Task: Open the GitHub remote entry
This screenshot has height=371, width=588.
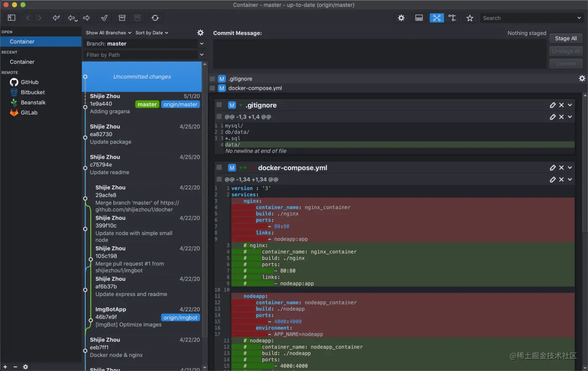Action: (41, 82)
